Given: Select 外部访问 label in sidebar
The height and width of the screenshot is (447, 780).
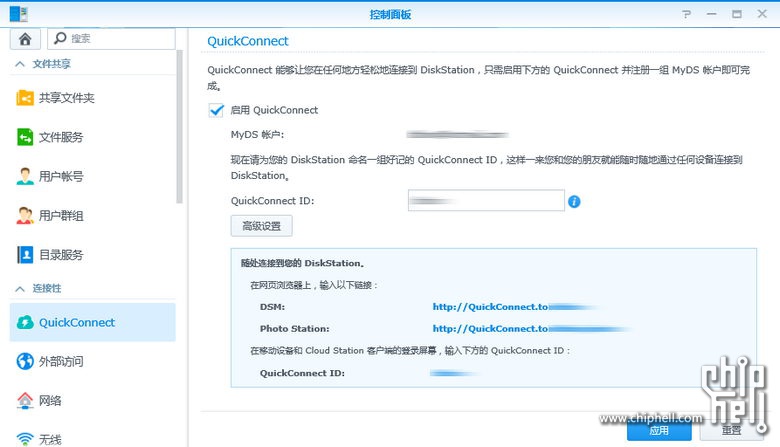Looking at the screenshot, I should (x=61, y=361).
